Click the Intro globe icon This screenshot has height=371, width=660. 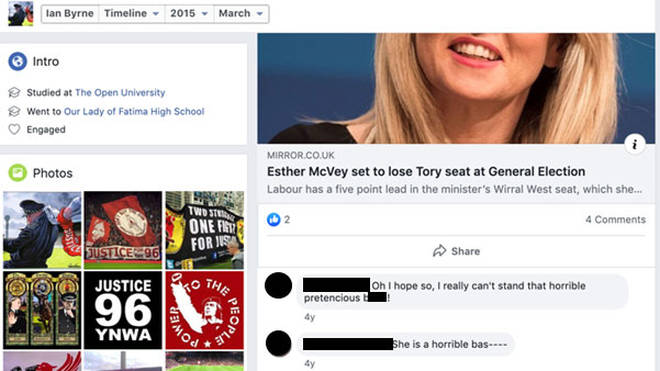tap(17, 61)
